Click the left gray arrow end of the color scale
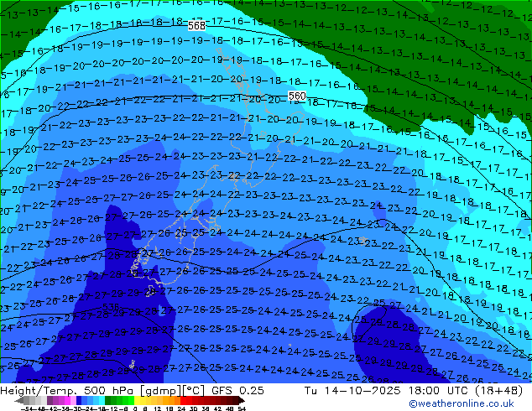Viewport: 532px width, 411px height. click(19, 400)
